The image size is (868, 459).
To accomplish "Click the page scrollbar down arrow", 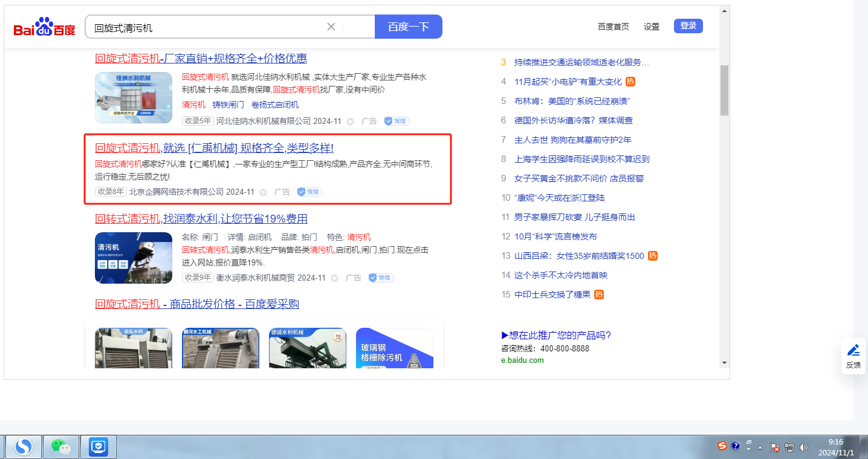I will tap(724, 362).
